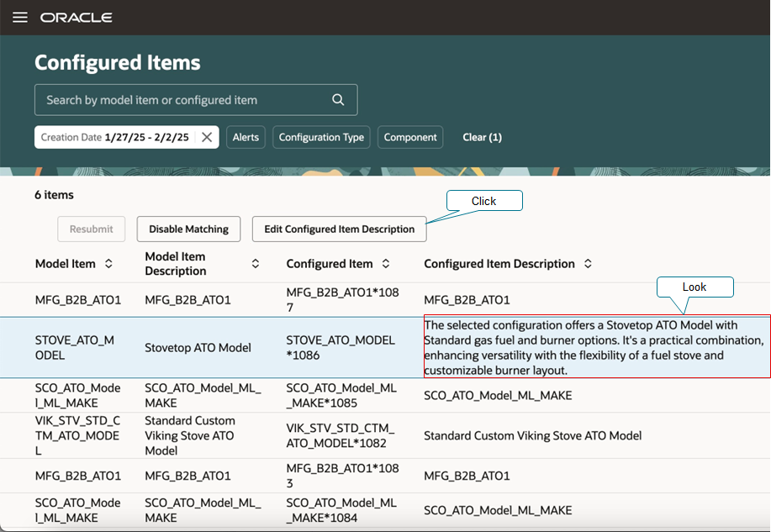This screenshot has width=771, height=532.
Task: Click Edit Configured Item Description button
Action: click(339, 229)
